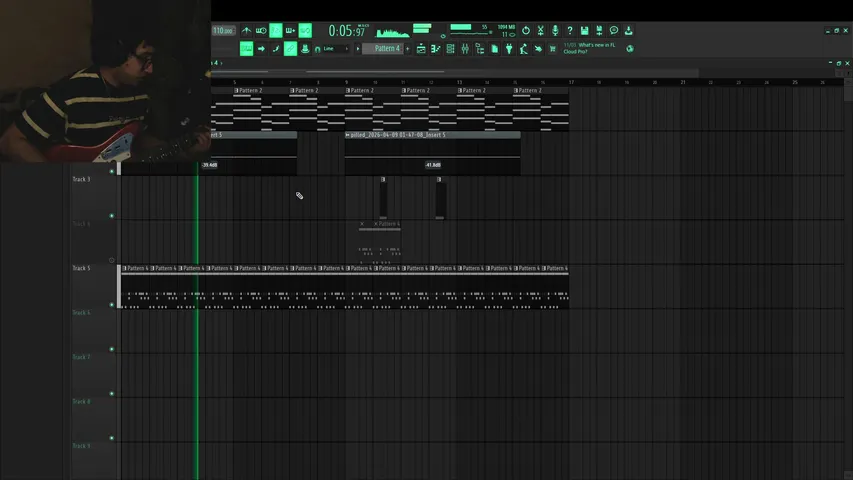Viewport: 853px width, 480px height.
Task: Save the project with floppy icon
Action: tap(584, 30)
